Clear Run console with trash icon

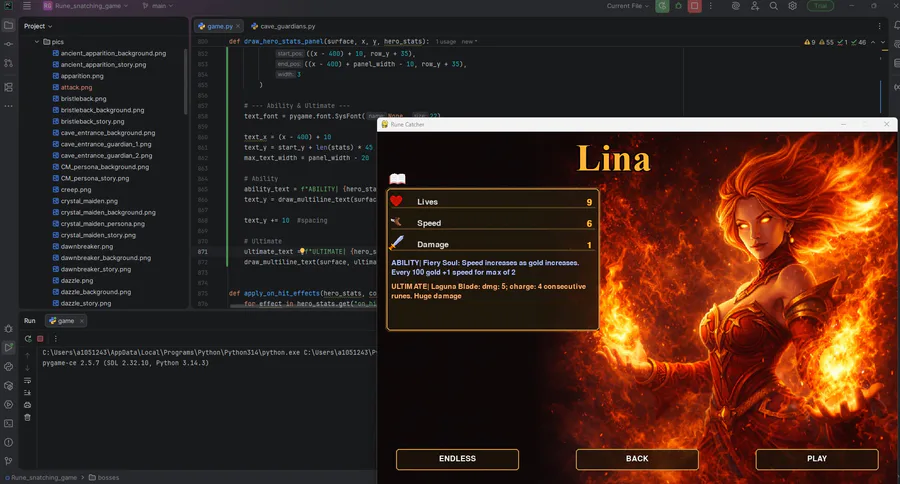point(28,417)
